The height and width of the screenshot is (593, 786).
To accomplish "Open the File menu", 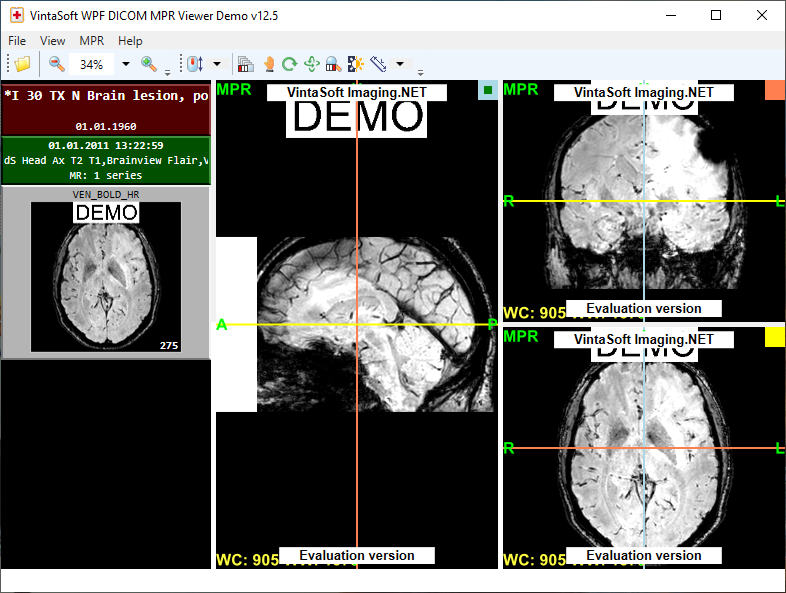I will click(17, 41).
